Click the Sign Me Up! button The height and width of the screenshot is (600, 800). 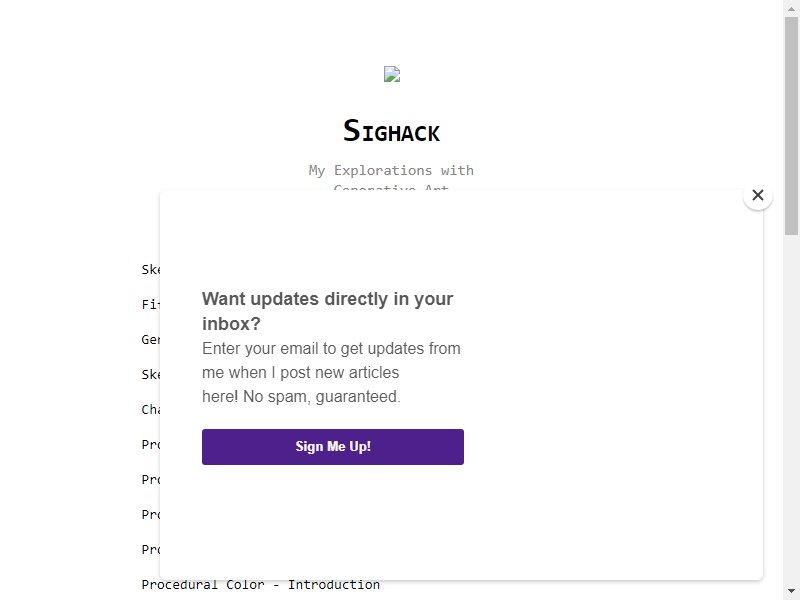333,447
